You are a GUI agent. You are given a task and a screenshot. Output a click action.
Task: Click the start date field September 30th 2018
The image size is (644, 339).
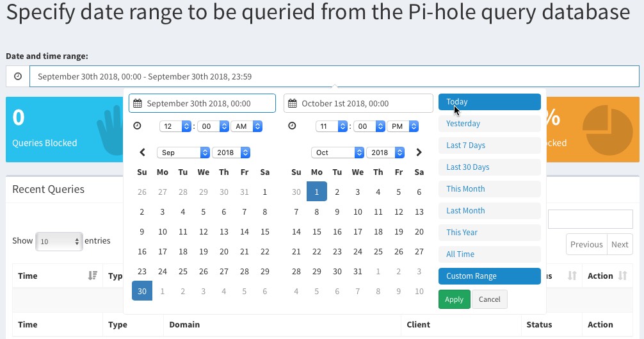(202, 103)
